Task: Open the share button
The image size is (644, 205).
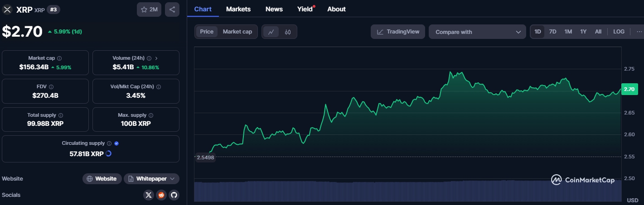Action: coord(172,10)
